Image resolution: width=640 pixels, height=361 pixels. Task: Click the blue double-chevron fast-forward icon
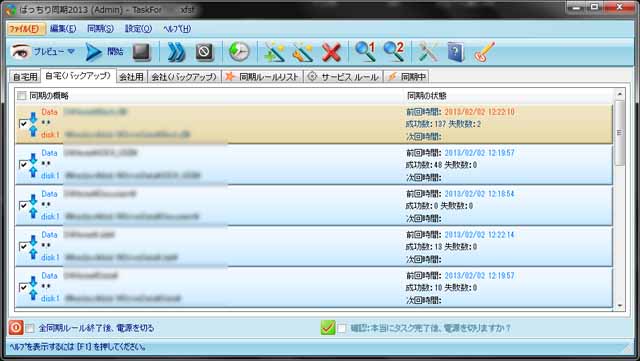[176, 52]
